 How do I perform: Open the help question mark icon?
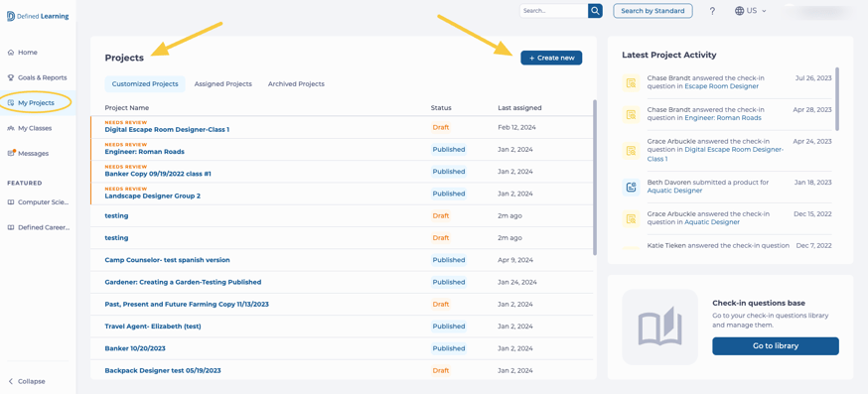pos(712,11)
